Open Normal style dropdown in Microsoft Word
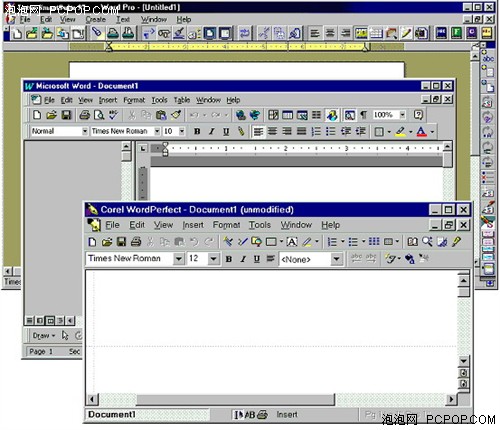Screen dimensions: 500x430 [85, 131]
